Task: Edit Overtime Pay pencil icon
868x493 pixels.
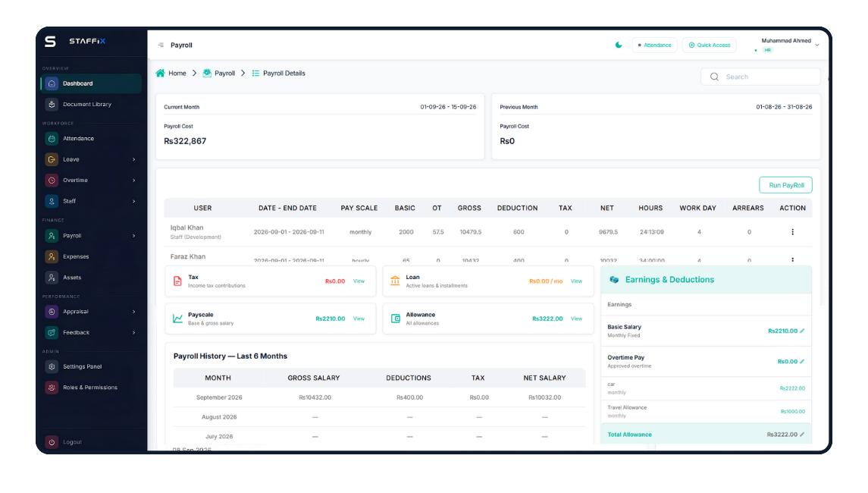Action: [x=802, y=362]
